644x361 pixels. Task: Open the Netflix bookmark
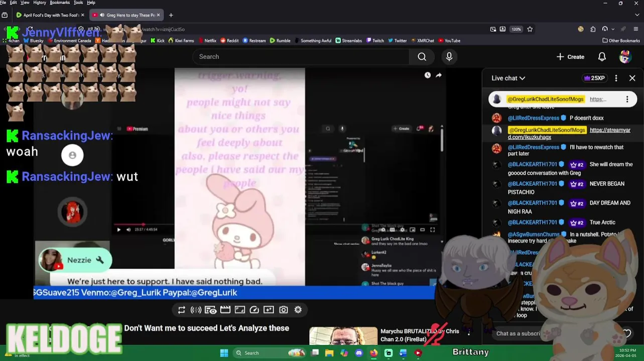click(x=207, y=41)
